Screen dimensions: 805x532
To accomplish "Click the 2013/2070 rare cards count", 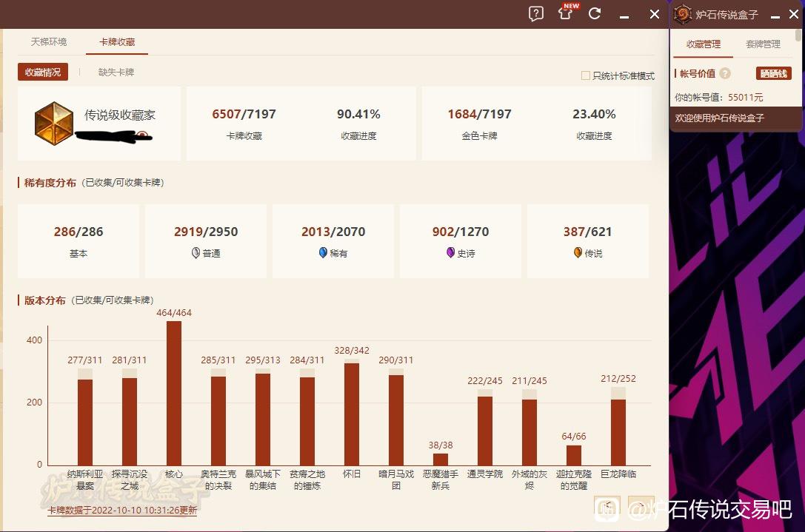I will 333,232.
